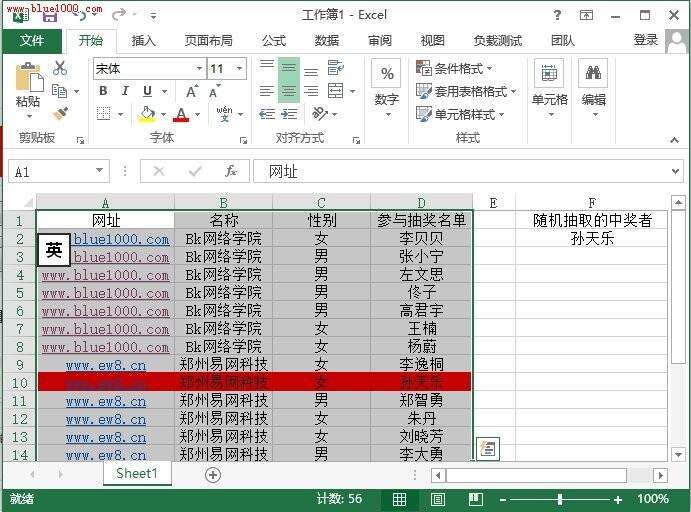Open the 数字 number format button

point(386,89)
